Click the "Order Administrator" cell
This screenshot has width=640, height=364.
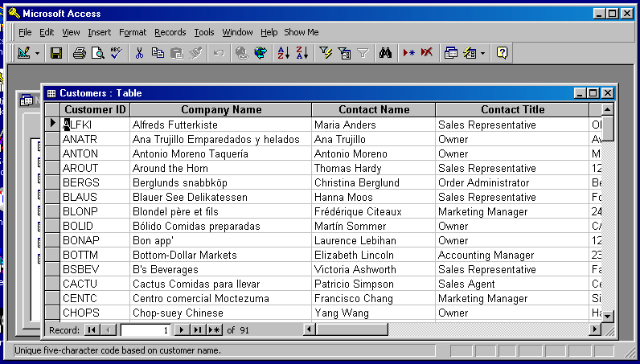pos(512,183)
